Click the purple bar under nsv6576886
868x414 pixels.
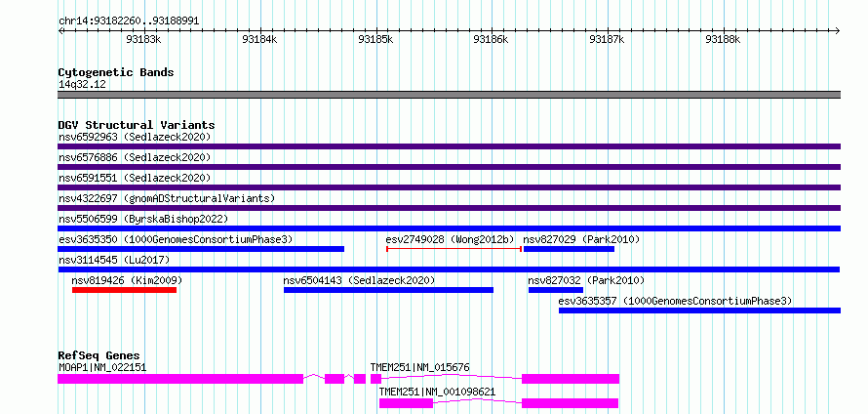tap(449, 167)
